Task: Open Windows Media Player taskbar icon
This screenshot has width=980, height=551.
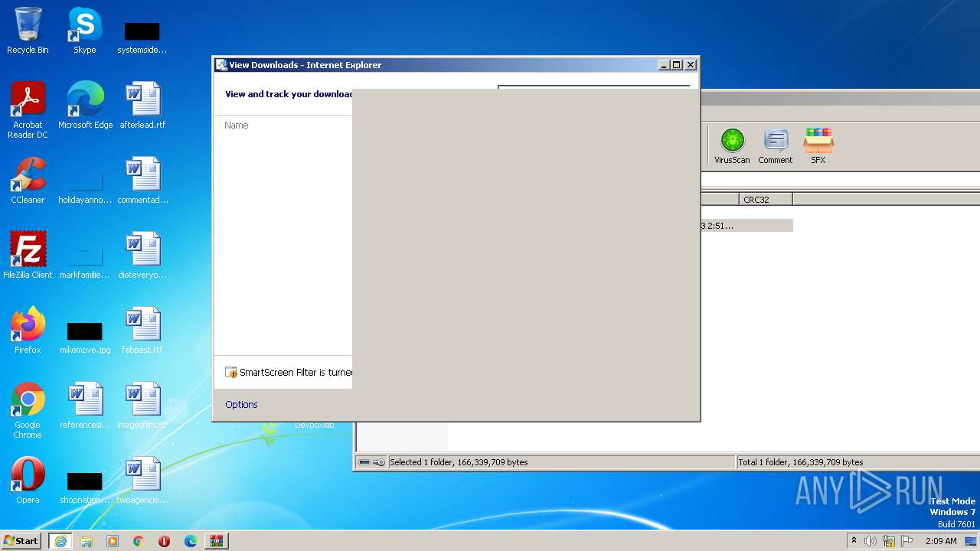Action: click(113, 541)
